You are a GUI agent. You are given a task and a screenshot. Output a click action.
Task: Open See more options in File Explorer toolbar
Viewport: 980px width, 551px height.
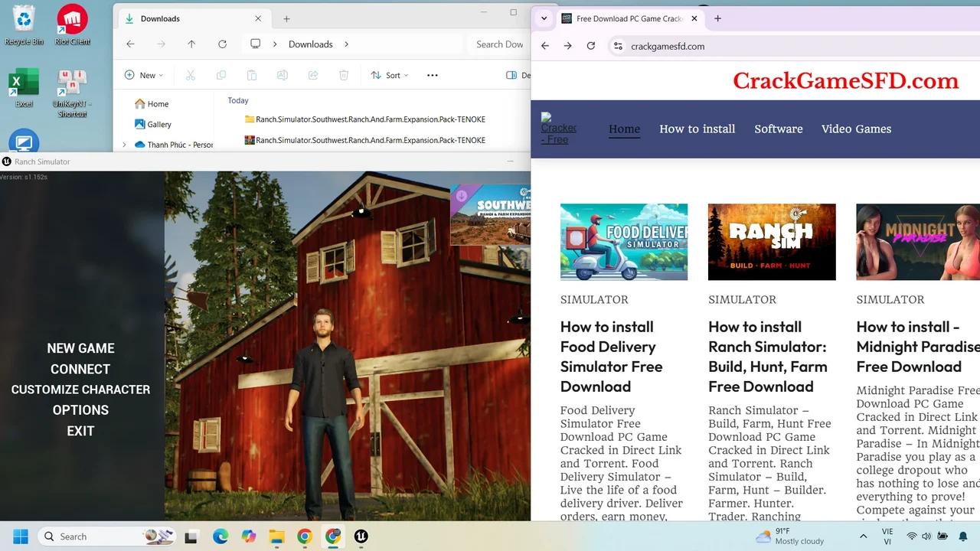pyautogui.click(x=433, y=75)
